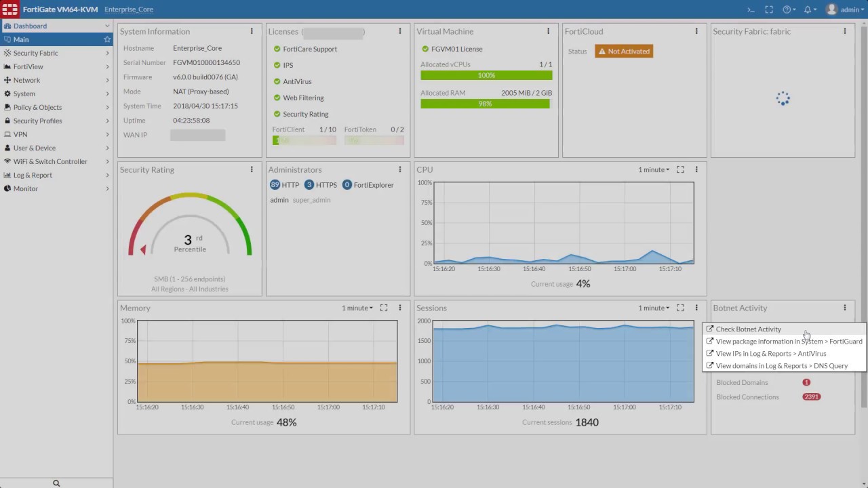This screenshot has width=868, height=488.
Task: Open Memory widget kebab menu
Action: click(400, 308)
